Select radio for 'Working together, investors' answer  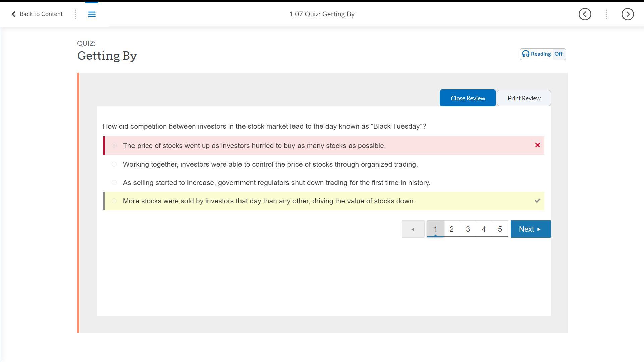[114, 164]
